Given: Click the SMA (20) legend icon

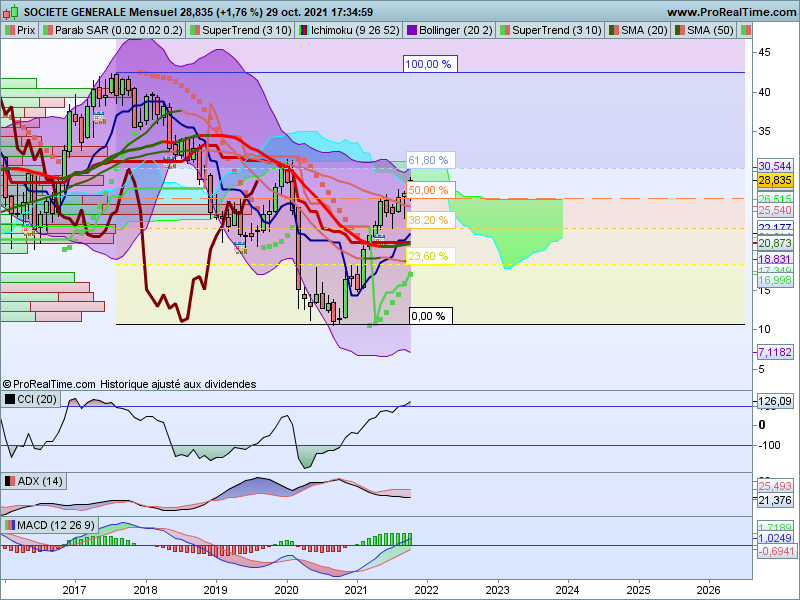Looking at the screenshot, I should tap(614, 30).
